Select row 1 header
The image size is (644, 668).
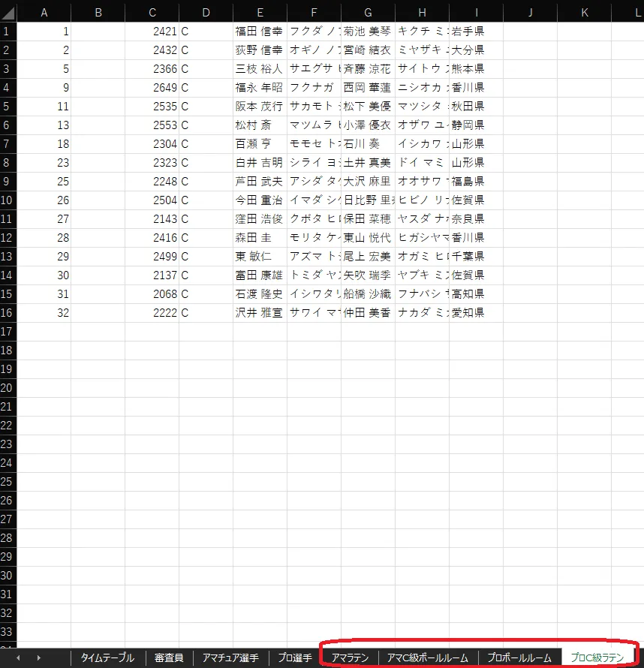pos(8,31)
